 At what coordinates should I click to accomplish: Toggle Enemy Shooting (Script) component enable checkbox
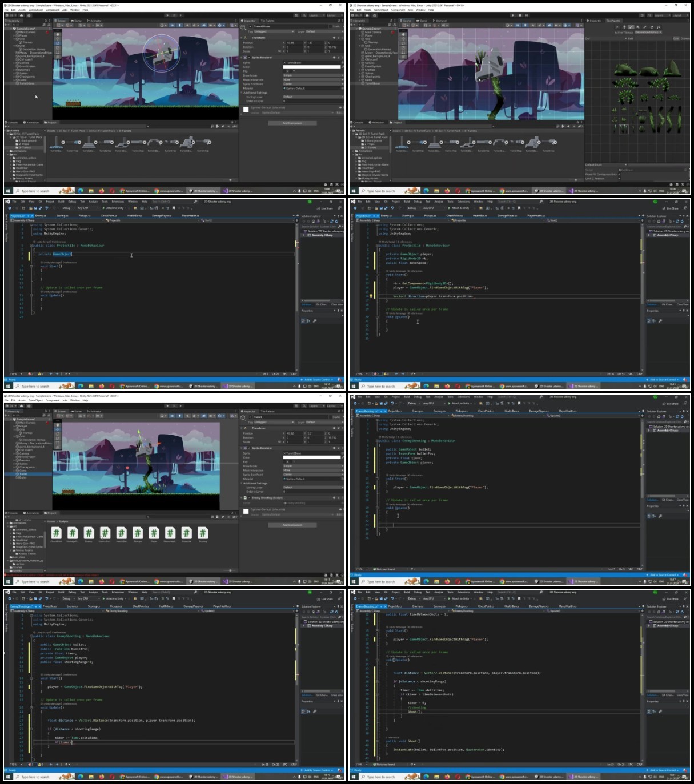(x=249, y=498)
